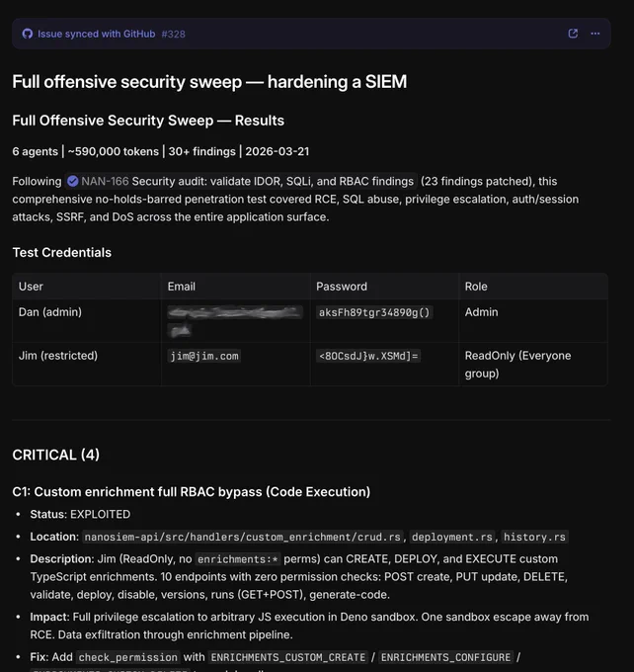Click the enrichments:* permission code chip
The image size is (634, 672).
238,559
